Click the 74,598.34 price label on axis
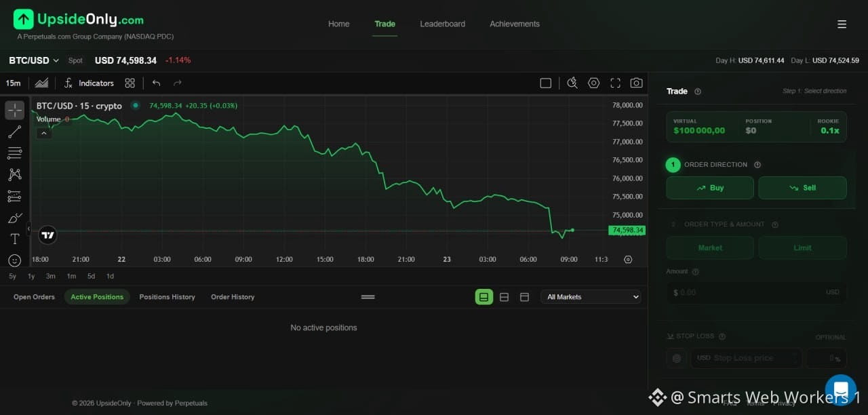Image resolution: width=868 pixels, height=415 pixels. 627,231
